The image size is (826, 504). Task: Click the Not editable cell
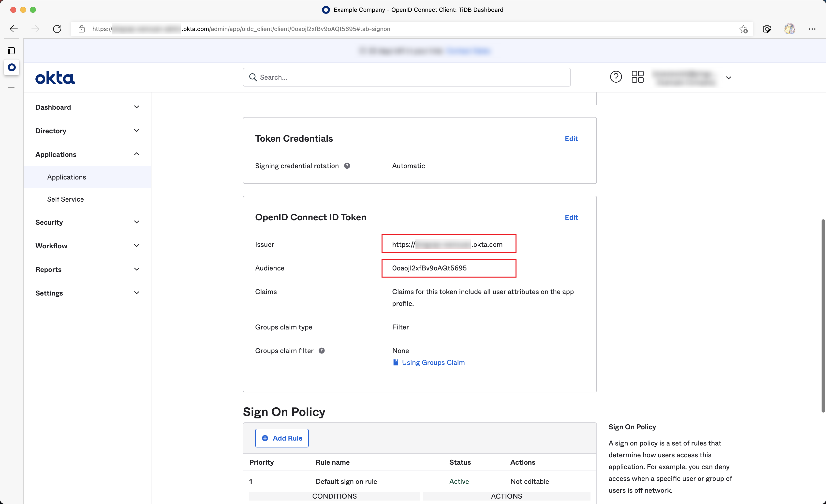[529, 481]
